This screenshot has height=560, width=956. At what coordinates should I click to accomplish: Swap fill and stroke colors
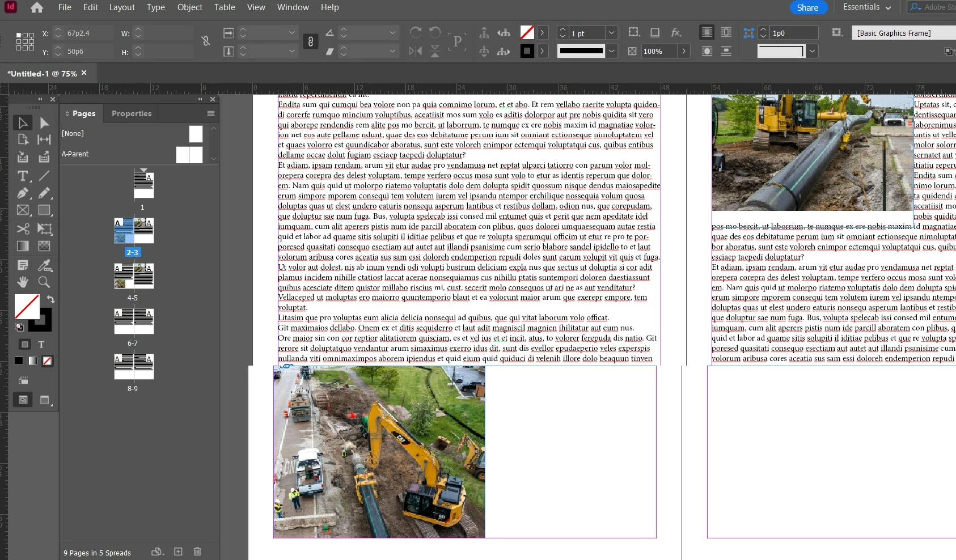pyautogui.click(x=50, y=299)
